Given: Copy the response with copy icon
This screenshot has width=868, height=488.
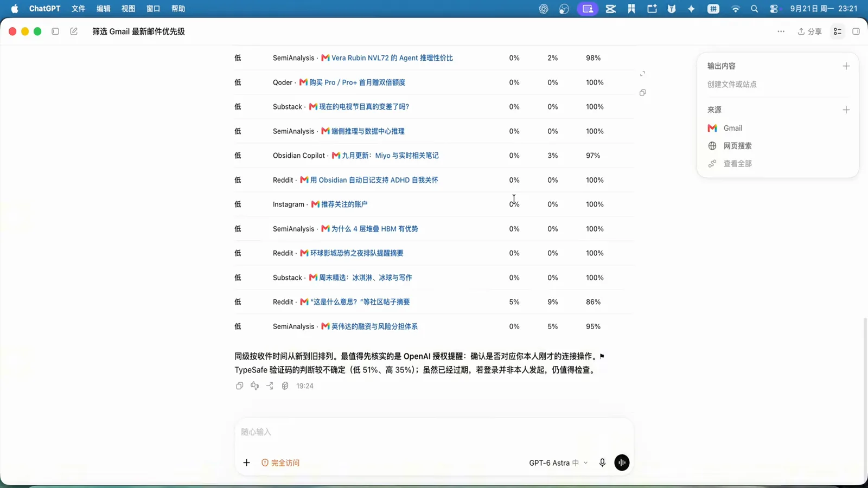Looking at the screenshot, I should point(239,386).
